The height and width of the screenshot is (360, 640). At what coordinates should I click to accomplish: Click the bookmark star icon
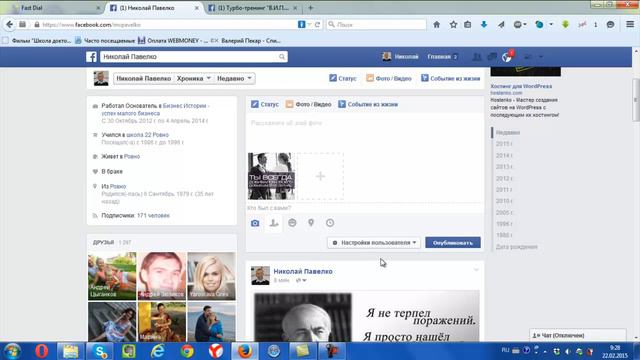(x=453, y=24)
